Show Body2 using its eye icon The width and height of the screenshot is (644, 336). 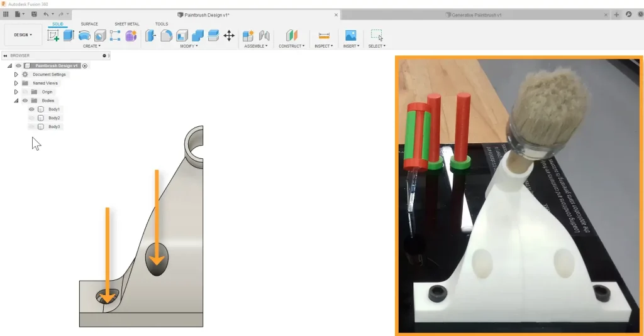[31, 118]
